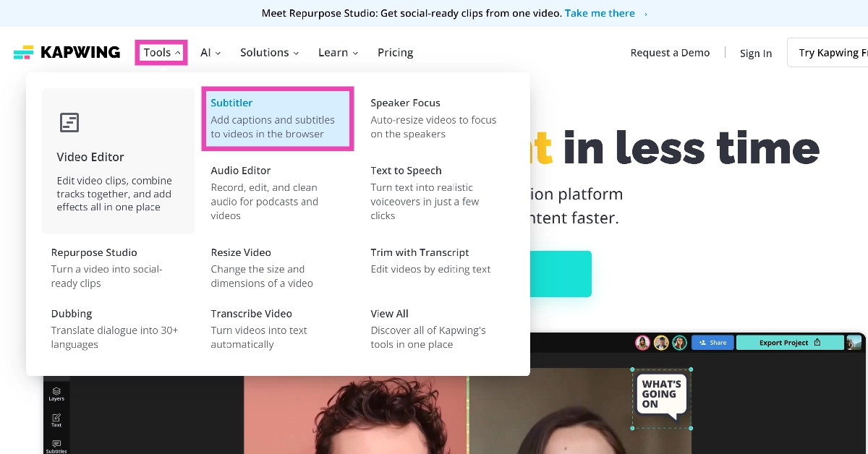Select the Text tool icon in sidebar
The width and height of the screenshot is (868, 454).
coord(56,419)
